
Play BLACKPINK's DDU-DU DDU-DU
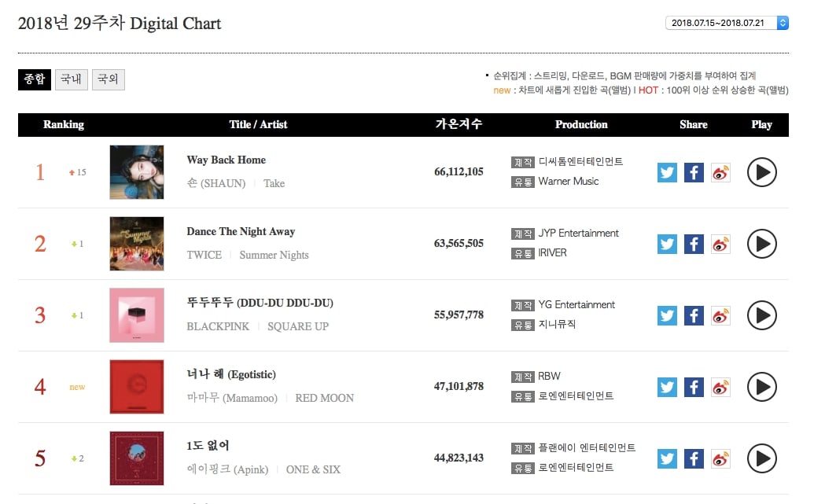click(x=761, y=315)
